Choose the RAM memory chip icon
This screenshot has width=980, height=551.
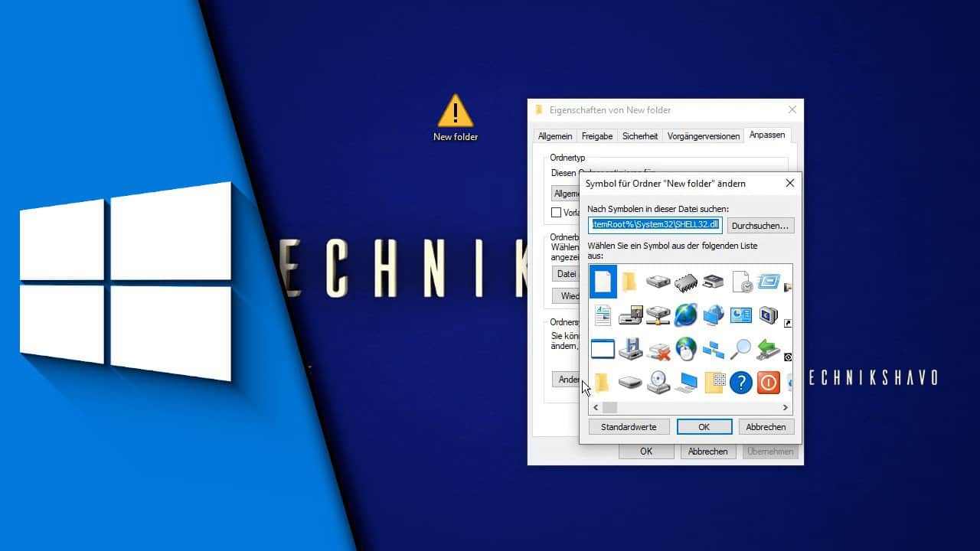(x=686, y=282)
